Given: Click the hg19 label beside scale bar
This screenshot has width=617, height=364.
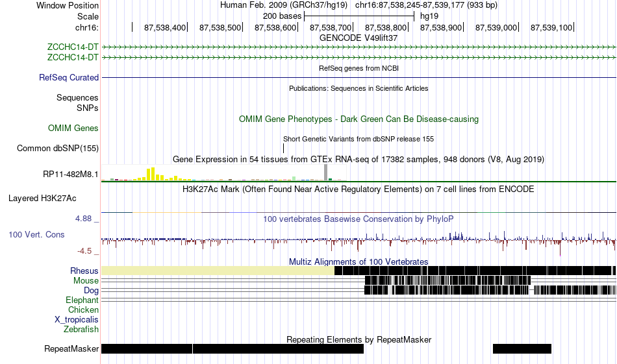Looking at the screenshot, I should [429, 16].
